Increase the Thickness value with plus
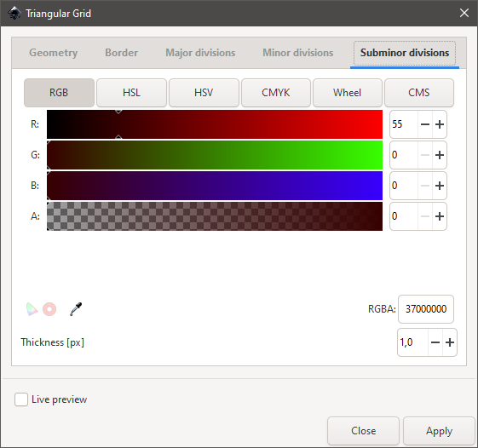 (x=450, y=342)
